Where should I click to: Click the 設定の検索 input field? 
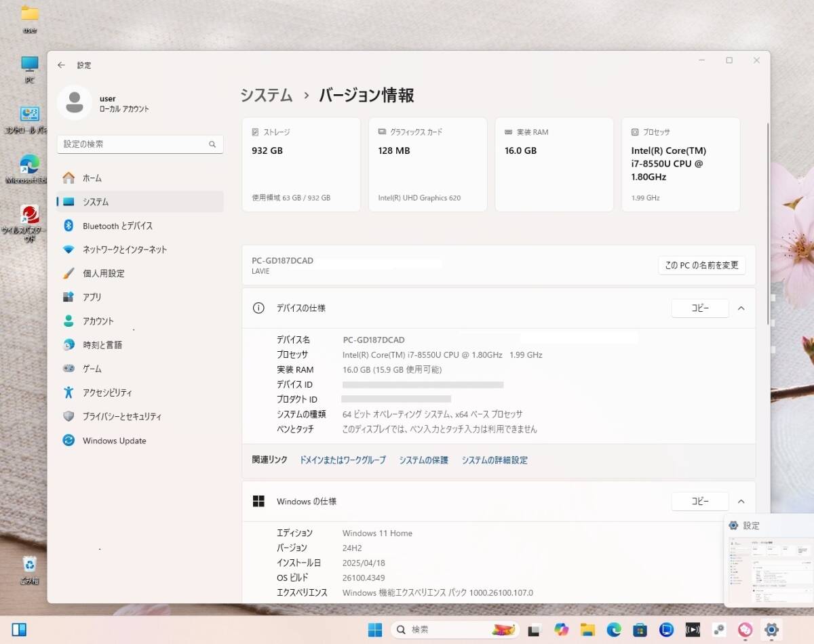tap(140, 144)
